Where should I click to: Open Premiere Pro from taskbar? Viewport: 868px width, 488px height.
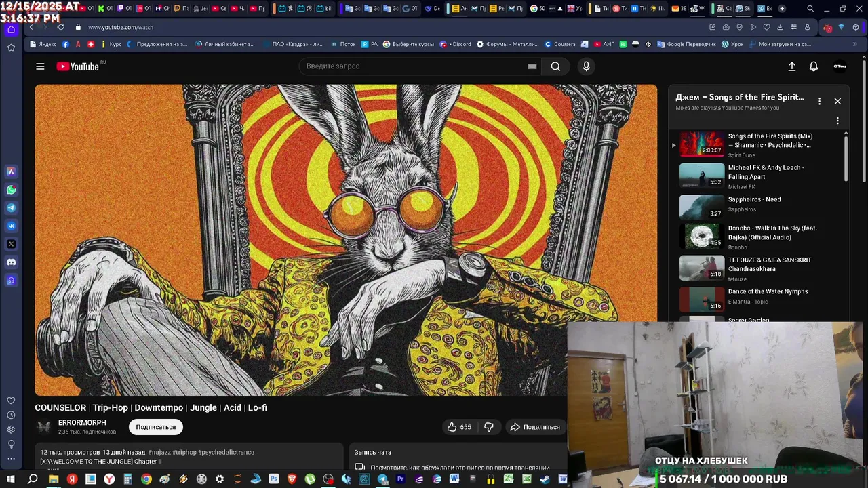tap(400, 479)
